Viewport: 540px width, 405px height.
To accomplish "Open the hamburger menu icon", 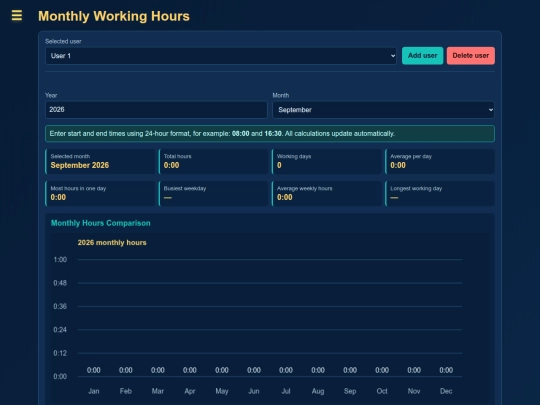I will pyautogui.click(x=17, y=15).
